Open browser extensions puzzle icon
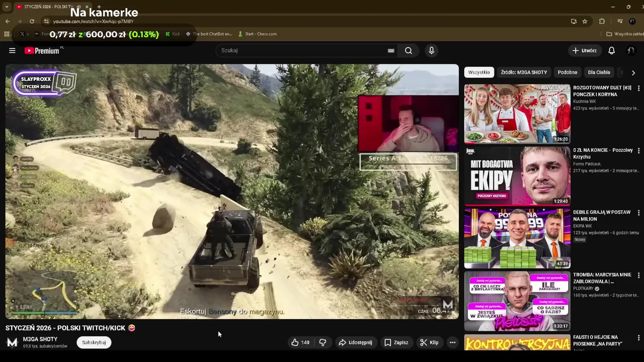Viewport: 644px width, 362px height. [602, 21]
